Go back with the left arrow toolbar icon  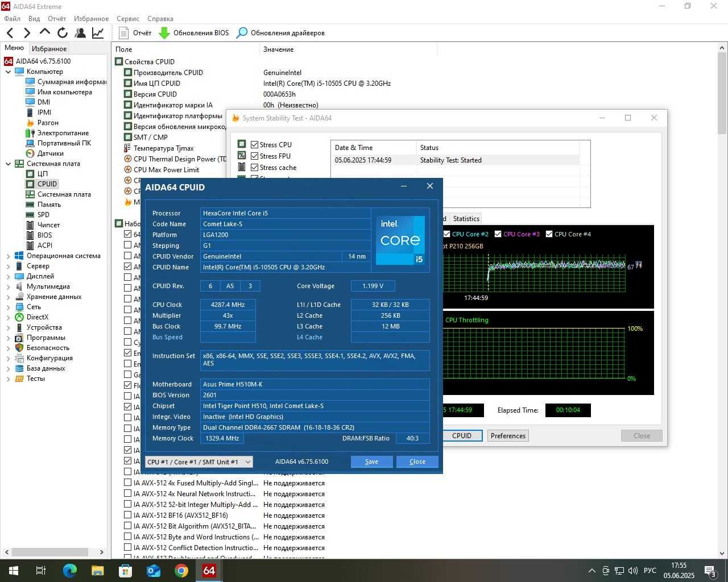tap(10, 33)
